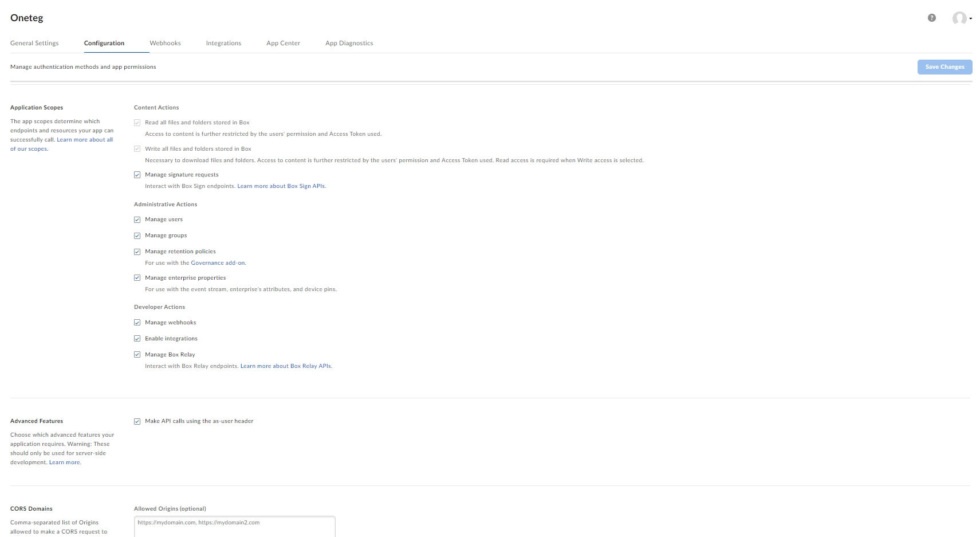Uncheck Manage signature requests checkbox

coord(137,175)
